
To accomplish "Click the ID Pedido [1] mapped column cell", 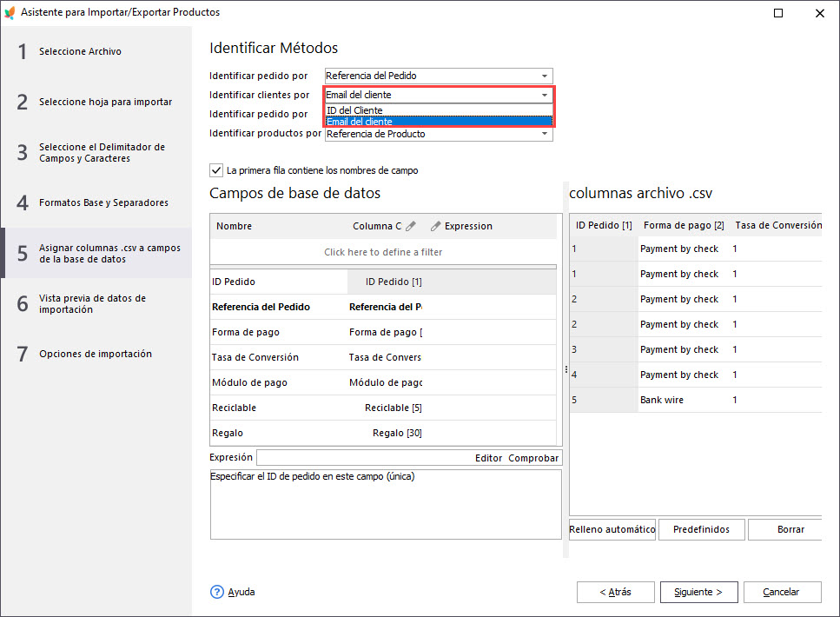I will click(385, 282).
